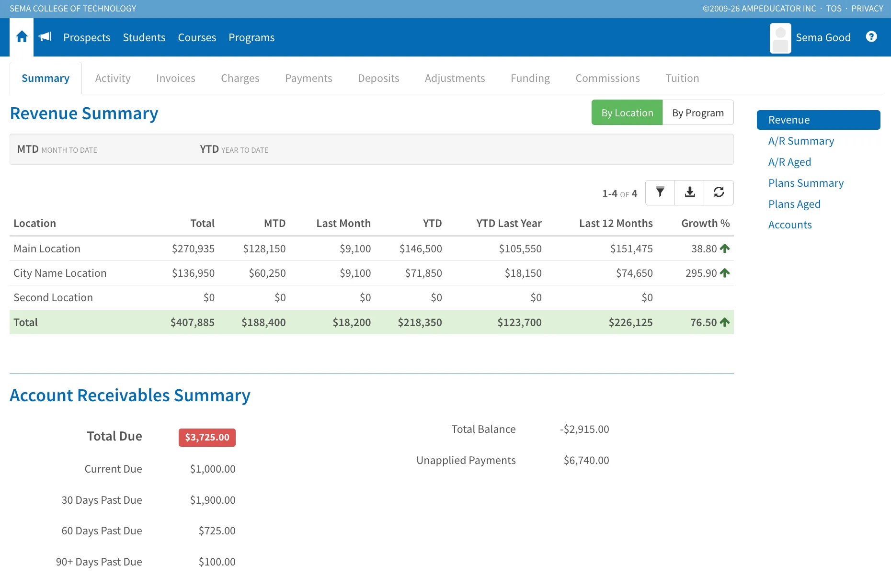Image resolution: width=891 pixels, height=588 pixels.
Task: Click City Name Location growth arrow
Action: pyautogui.click(x=725, y=273)
